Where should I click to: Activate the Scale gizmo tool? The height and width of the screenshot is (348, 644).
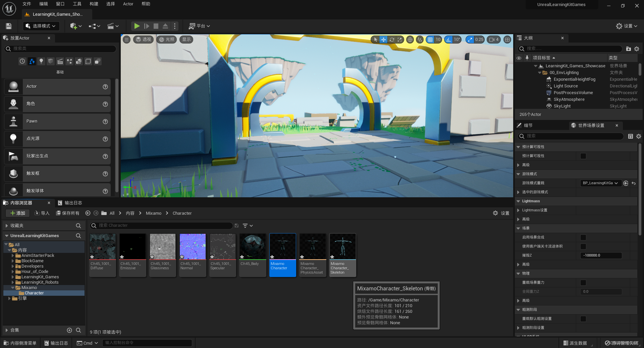click(399, 40)
